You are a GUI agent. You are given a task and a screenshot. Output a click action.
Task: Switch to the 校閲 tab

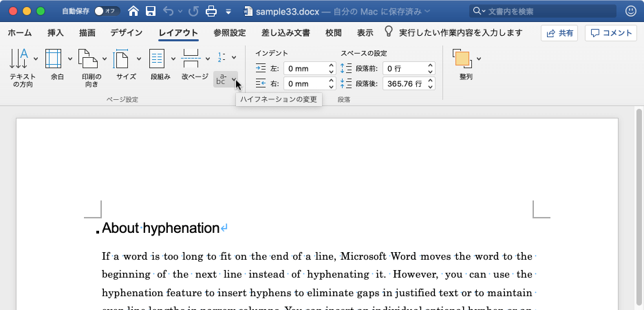[333, 33]
